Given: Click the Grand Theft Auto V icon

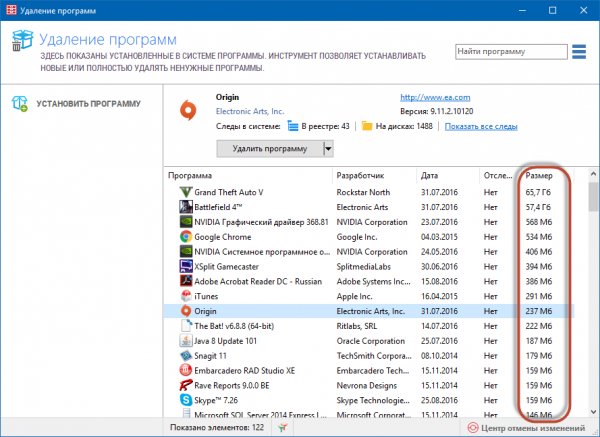Looking at the screenshot, I should (x=186, y=192).
